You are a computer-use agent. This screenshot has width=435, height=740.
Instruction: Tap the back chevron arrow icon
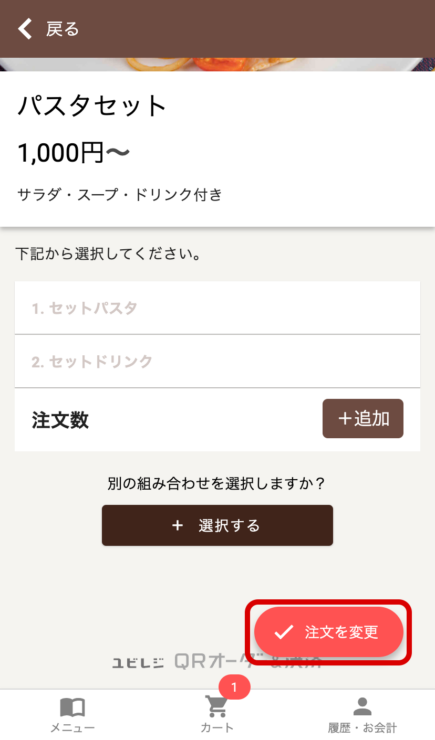coord(25,29)
